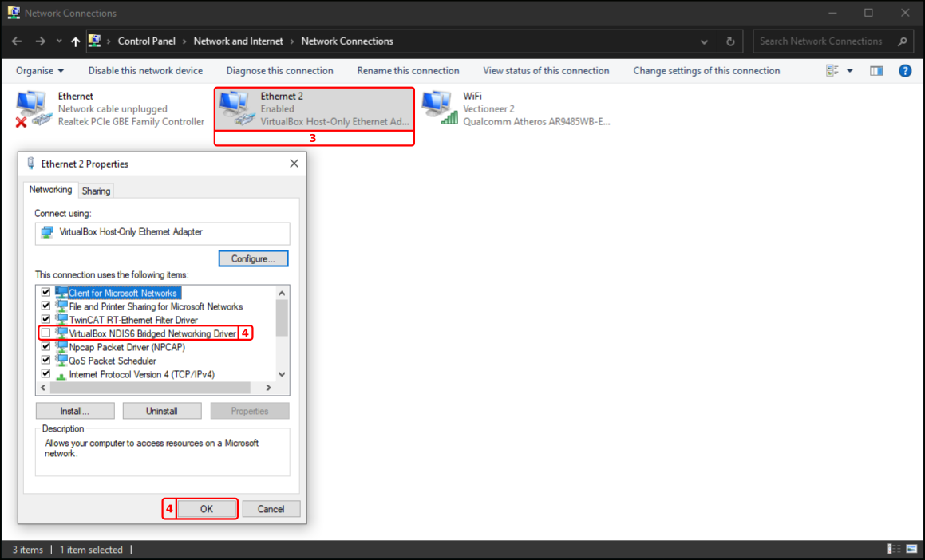Click the horizontal scroll right arrow
The image size is (925, 560).
coord(268,388)
